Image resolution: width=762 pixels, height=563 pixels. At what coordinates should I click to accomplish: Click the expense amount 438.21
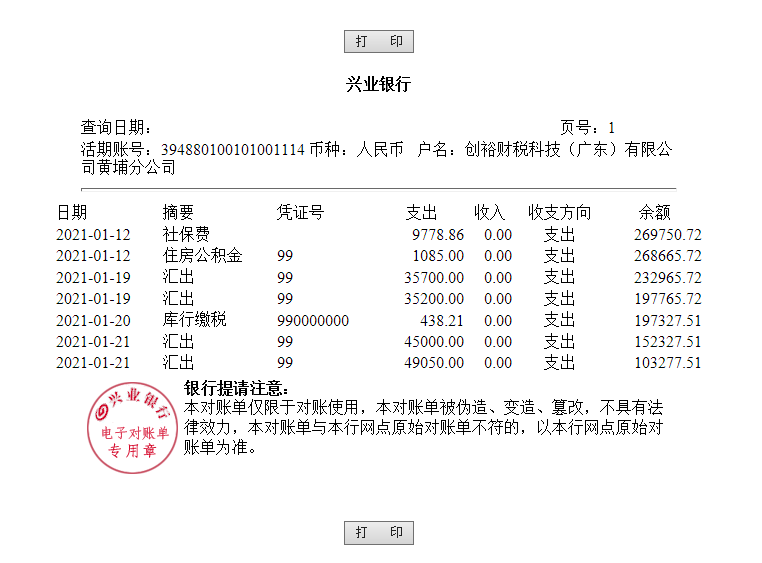pos(442,321)
